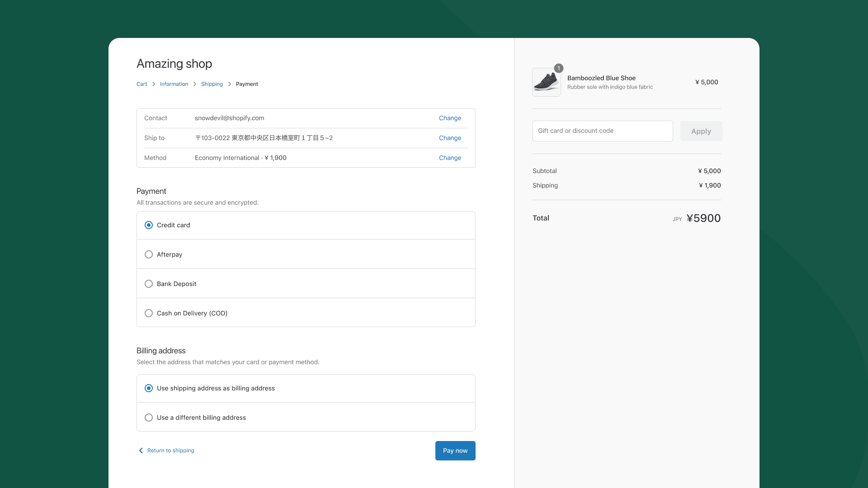The image size is (868, 488).
Task: Select the Payment breadcrumb step
Action: pos(247,84)
